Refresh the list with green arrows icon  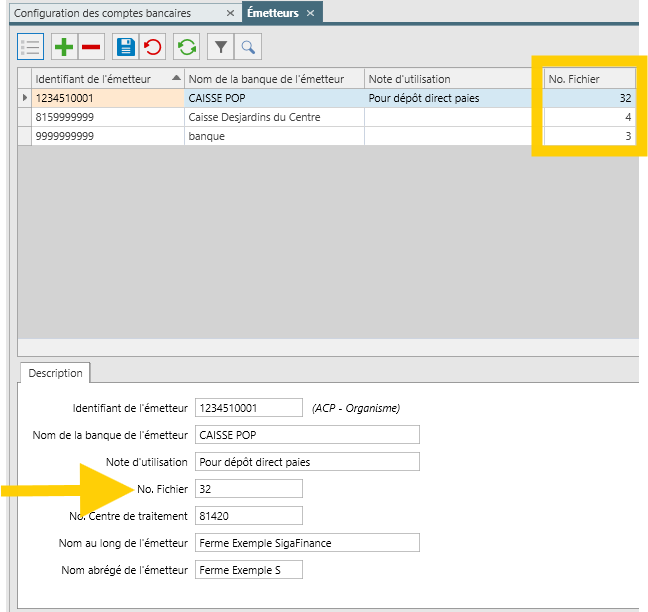pos(187,47)
